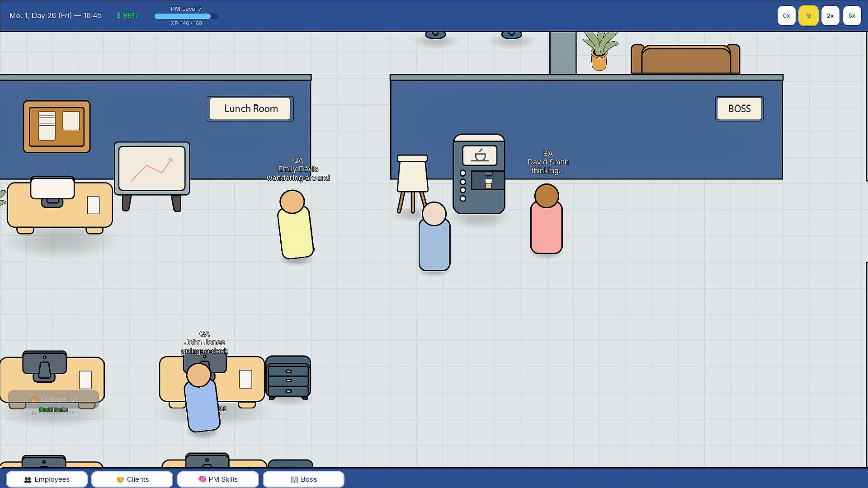Set game speed to 2x

pos(830,16)
